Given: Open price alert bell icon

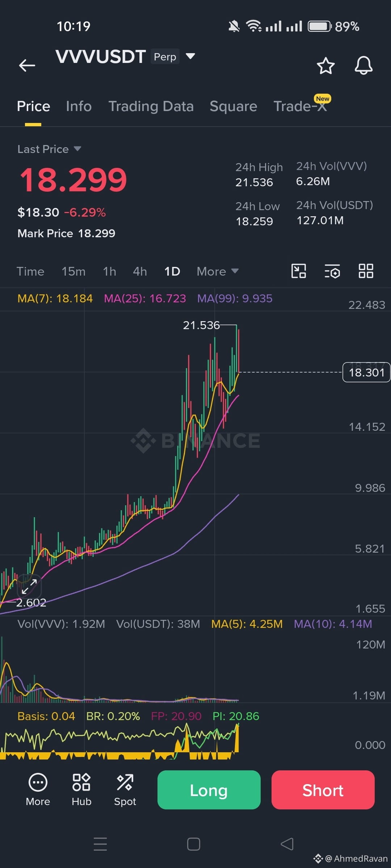Looking at the screenshot, I should click(363, 65).
